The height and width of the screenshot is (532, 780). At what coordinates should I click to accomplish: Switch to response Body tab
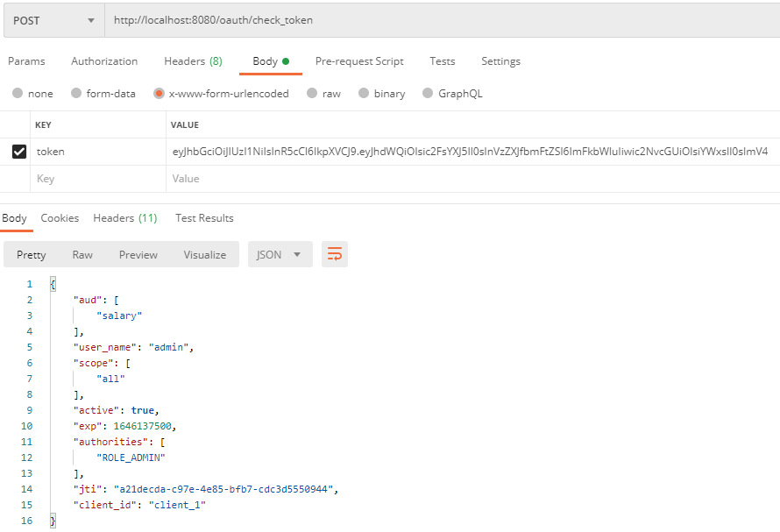tap(14, 218)
